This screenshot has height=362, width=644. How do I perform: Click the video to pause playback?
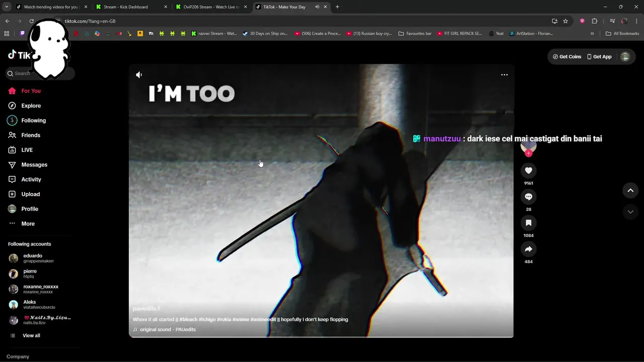coord(321,201)
